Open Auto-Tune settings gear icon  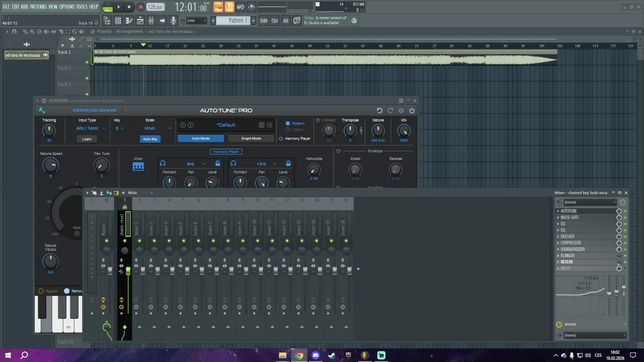pyautogui.click(x=401, y=111)
